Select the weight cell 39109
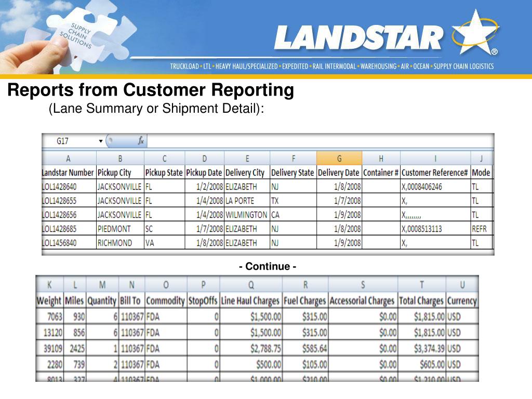 (49, 349)
